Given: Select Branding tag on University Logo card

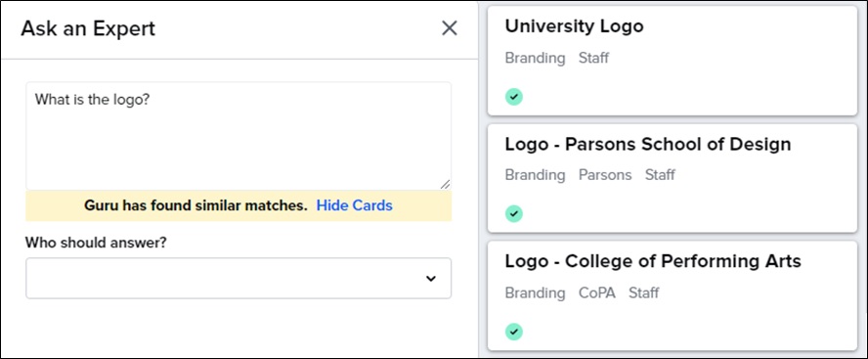Looking at the screenshot, I should click(x=535, y=58).
